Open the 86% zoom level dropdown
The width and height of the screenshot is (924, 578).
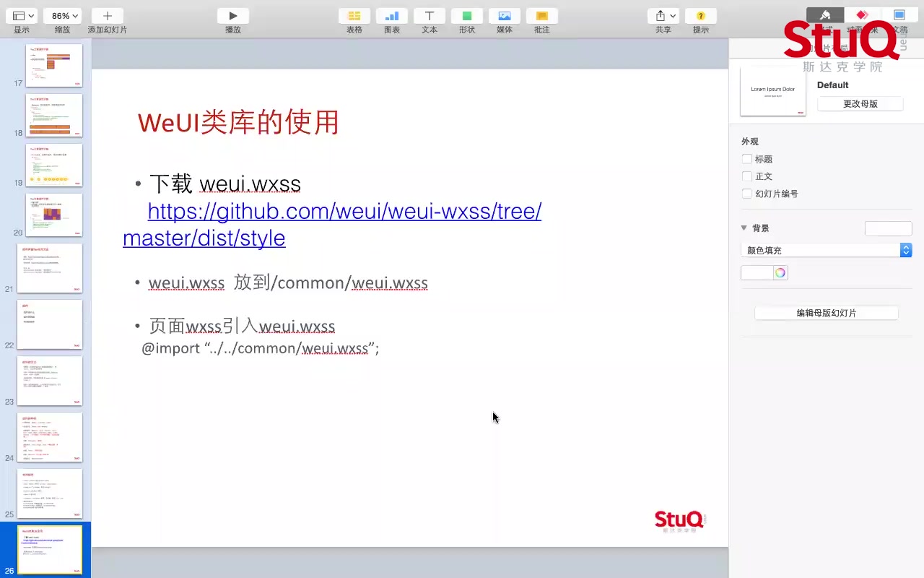tap(62, 16)
